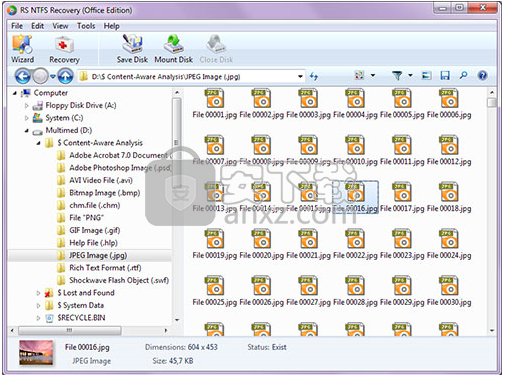Open the File menu

(x=17, y=26)
